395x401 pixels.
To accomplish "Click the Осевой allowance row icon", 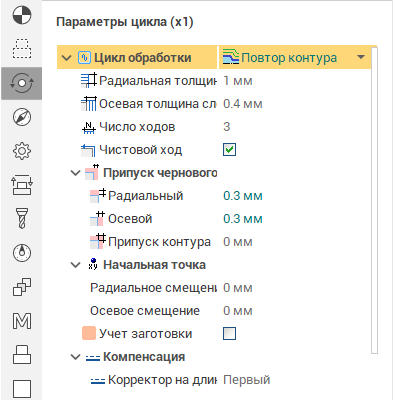I will click(98, 218).
